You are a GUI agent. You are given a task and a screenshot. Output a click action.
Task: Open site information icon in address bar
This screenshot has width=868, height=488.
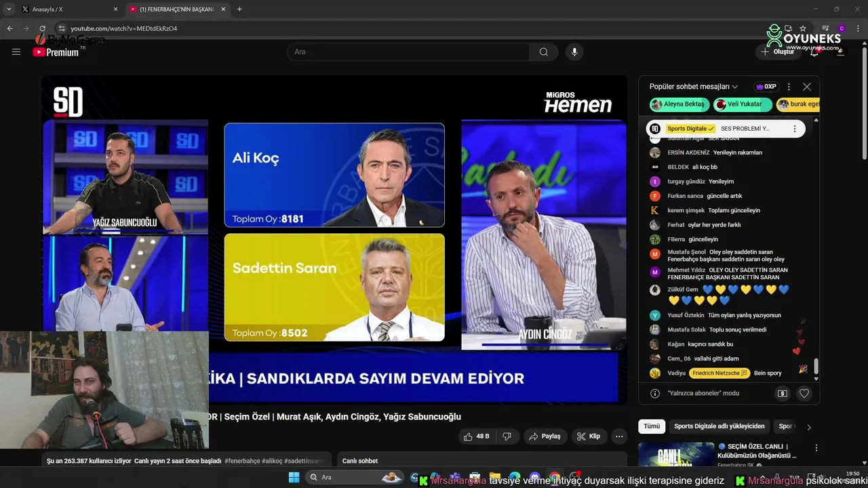click(x=62, y=28)
